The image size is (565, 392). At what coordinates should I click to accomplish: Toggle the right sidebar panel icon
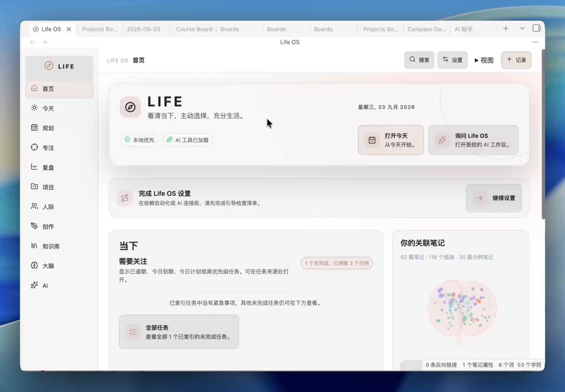coord(536,29)
